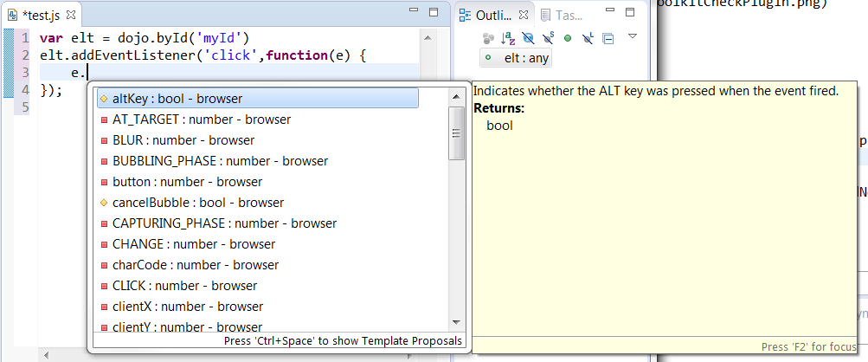Switch to the Outline view tab
The width and height of the screenshot is (868, 362).
pos(488,15)
